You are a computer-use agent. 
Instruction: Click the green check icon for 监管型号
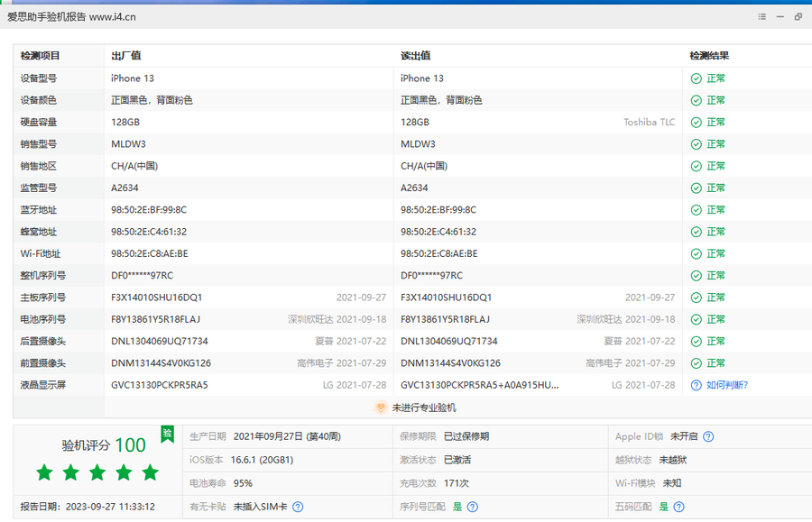point(696,188)
